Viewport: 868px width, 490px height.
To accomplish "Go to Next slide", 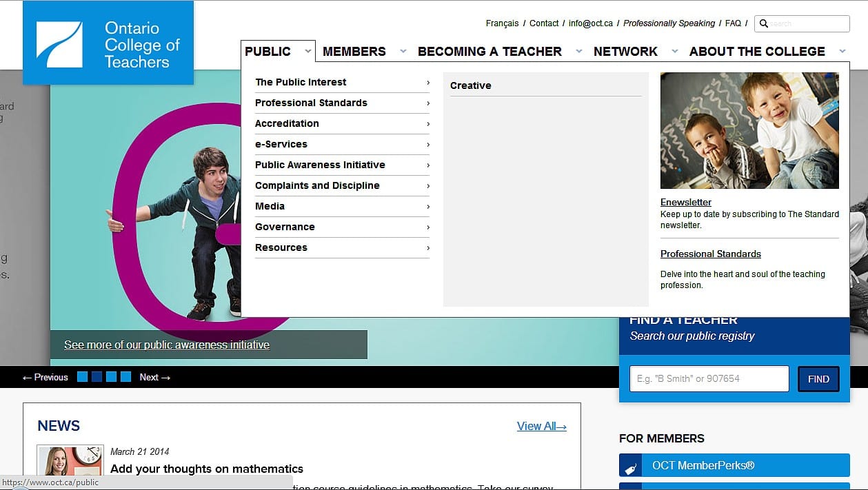I will coord(155,377).
